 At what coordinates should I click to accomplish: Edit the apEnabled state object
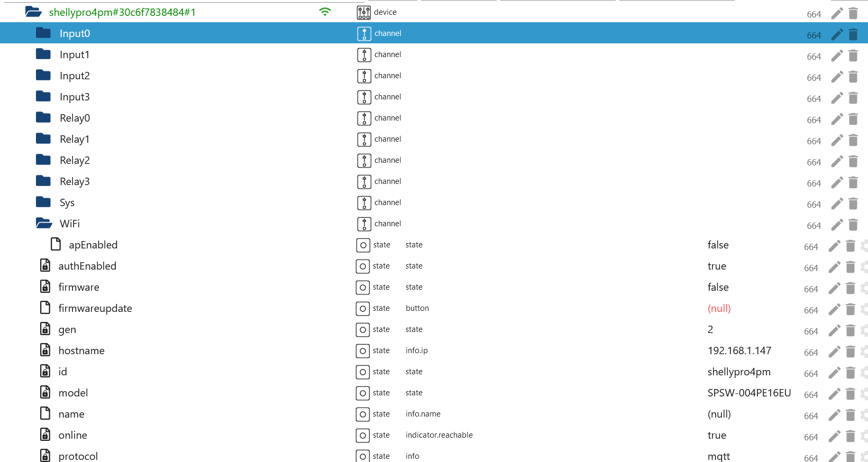coord(834,246)
